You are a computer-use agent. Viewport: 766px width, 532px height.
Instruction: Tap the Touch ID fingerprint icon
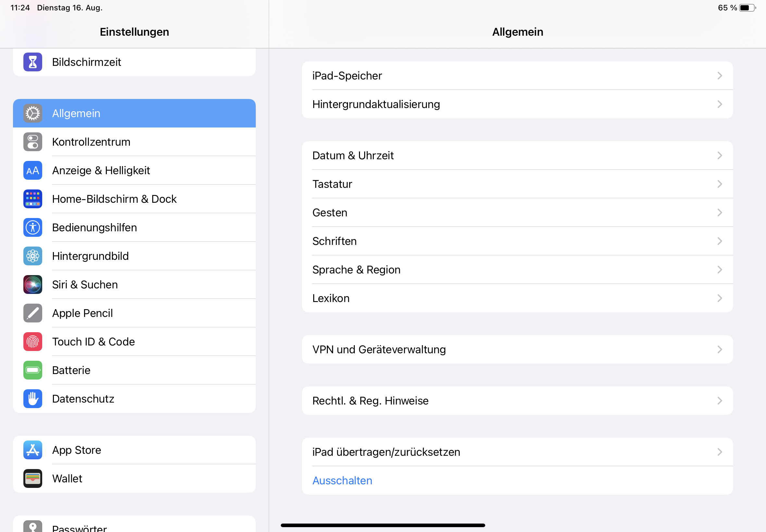[33, 342]
